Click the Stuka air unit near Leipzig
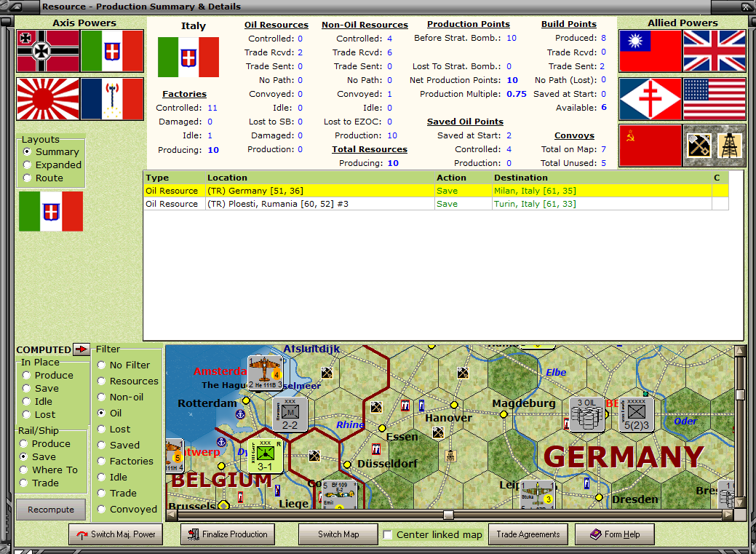The image size is (756, 554). click(537, 494)
